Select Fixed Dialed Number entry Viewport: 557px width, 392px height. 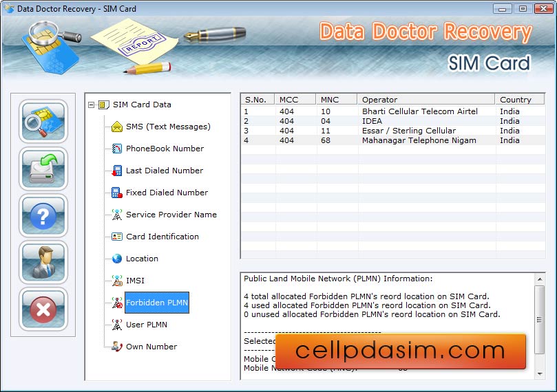167,193
